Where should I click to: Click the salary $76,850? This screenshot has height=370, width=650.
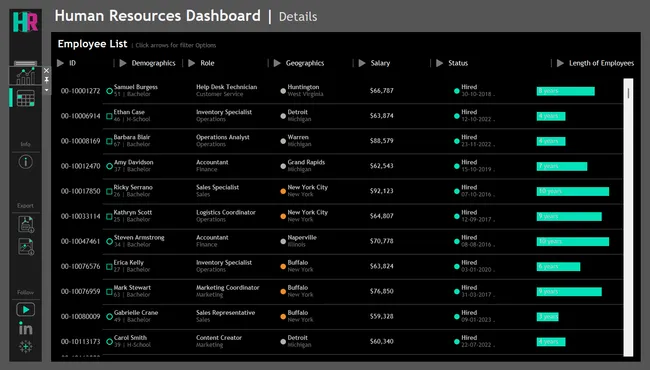pos(381,291)
